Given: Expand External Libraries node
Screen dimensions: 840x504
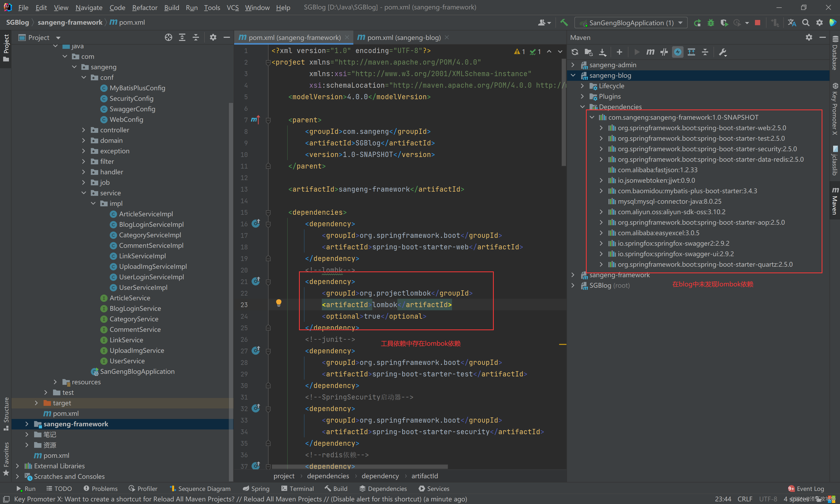Looking at the screenshot, I should (x=17, y=466).
